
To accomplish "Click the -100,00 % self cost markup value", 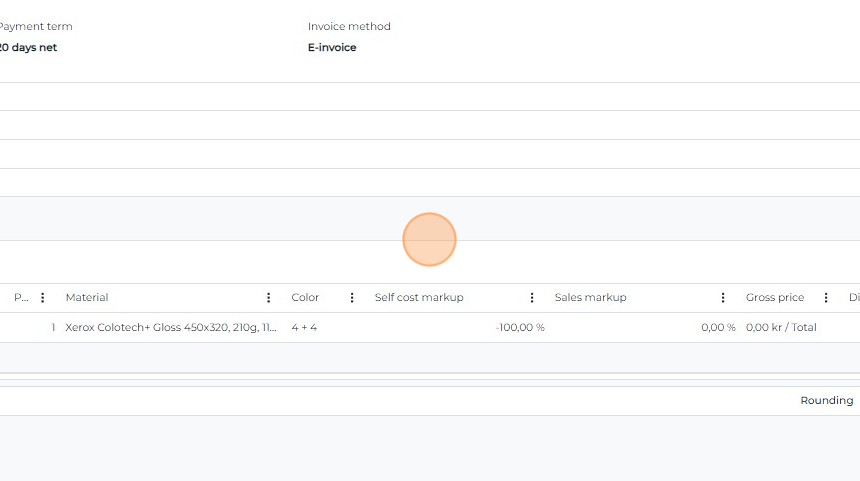I will tap(519, 328).
